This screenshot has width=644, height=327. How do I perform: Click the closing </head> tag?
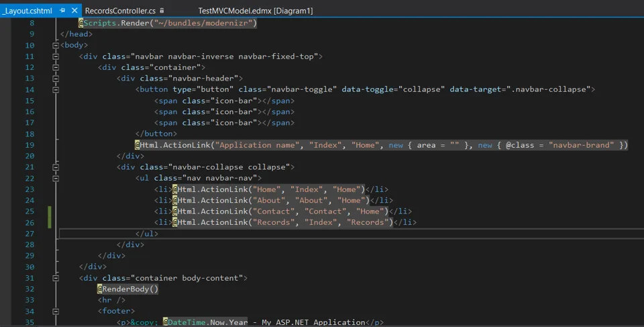pyautogui.click(x=76, y=34)
